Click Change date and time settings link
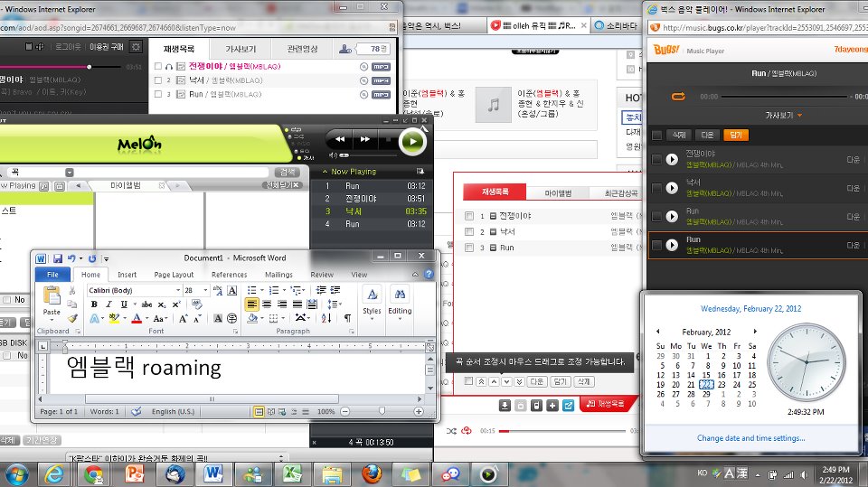Image resolution: width=868 pixels, height=487 pixels. tap(750, 437)
